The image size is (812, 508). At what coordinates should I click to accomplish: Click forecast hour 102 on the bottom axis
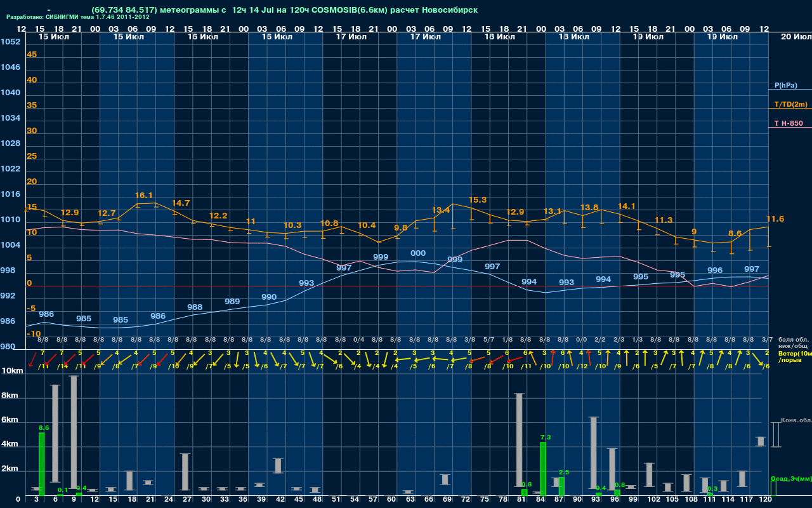pos(654,500)
